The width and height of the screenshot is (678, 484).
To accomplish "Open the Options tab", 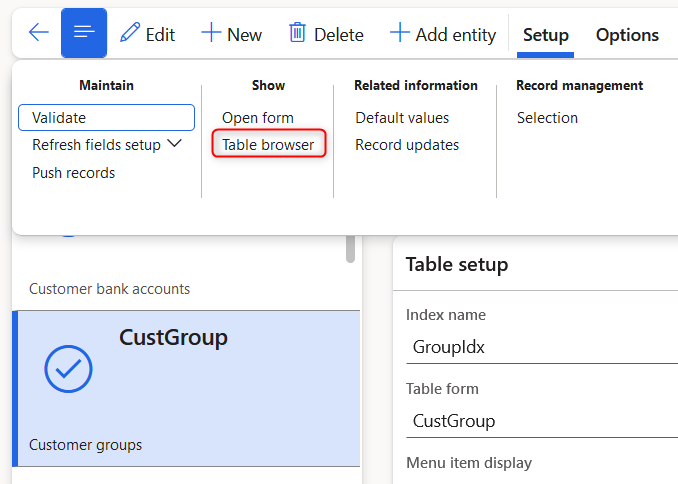I will (627, 35).
